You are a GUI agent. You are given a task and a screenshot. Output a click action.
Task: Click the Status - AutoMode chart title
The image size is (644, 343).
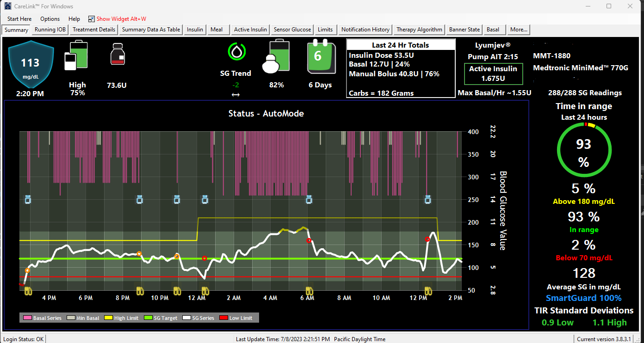(x=266, y=113)
